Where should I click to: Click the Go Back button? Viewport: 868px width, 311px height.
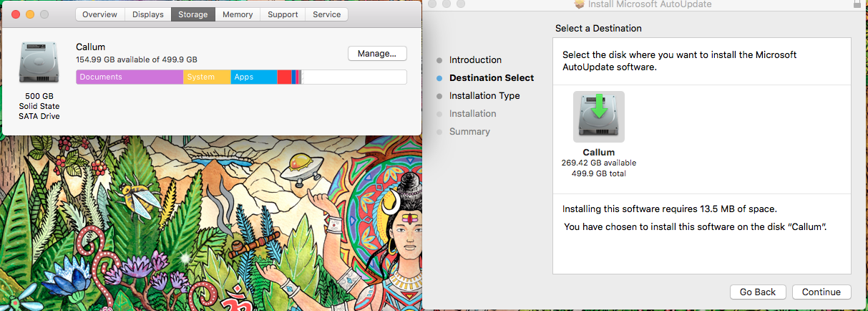pos(758,292)
